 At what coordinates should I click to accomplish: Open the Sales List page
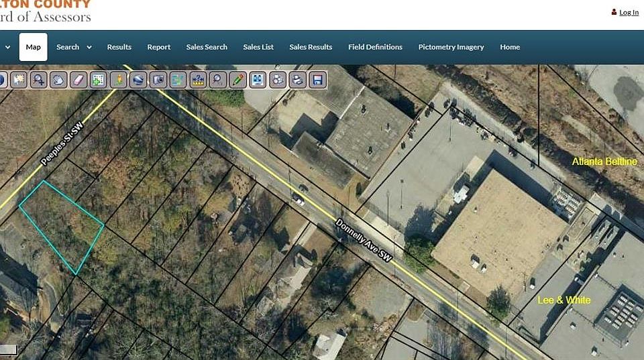point(258,47)
